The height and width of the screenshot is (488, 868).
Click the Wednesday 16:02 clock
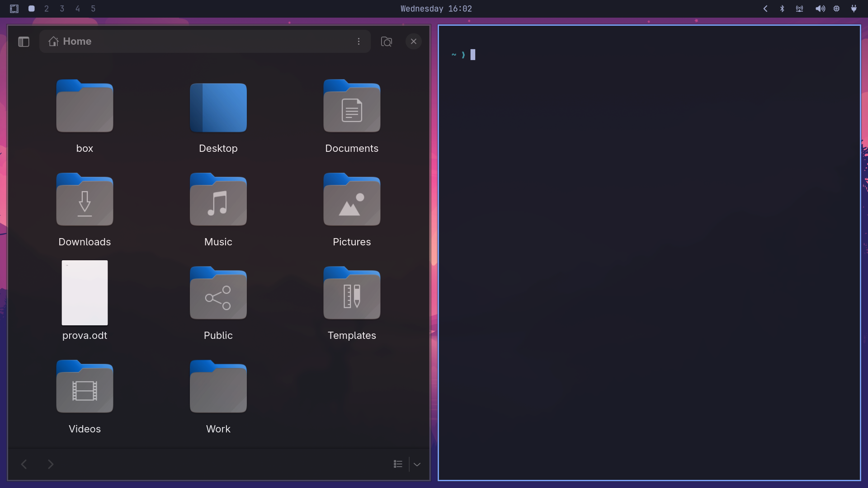436,9
